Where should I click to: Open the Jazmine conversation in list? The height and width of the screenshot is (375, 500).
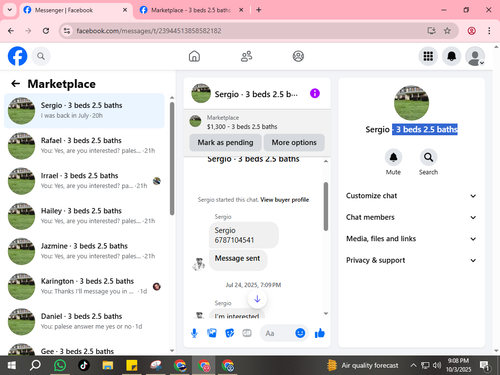(84, 251)
